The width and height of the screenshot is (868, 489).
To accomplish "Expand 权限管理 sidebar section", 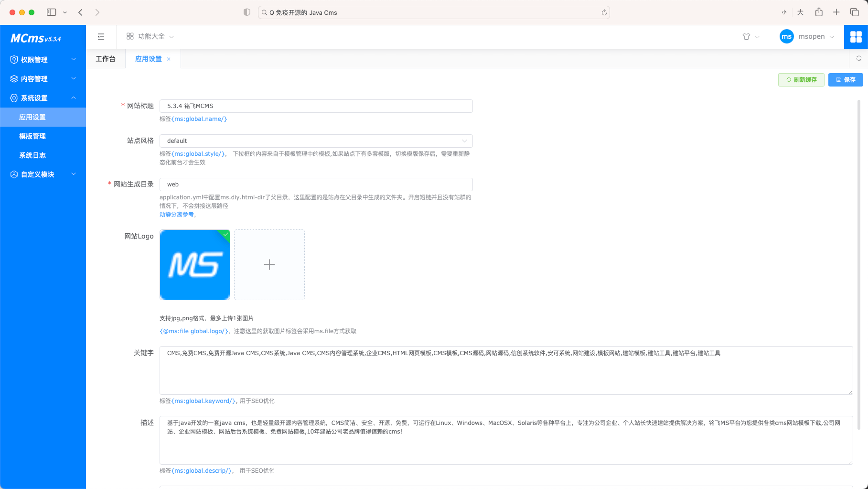I will tap(43, 60).
